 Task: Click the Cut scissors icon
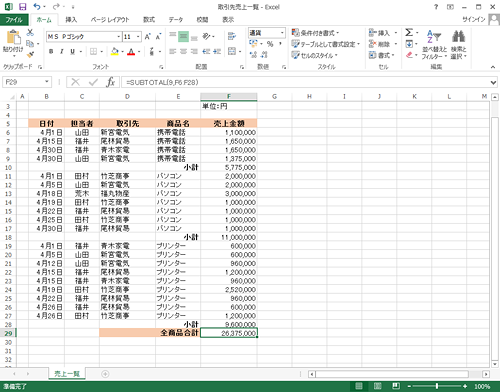30,32
